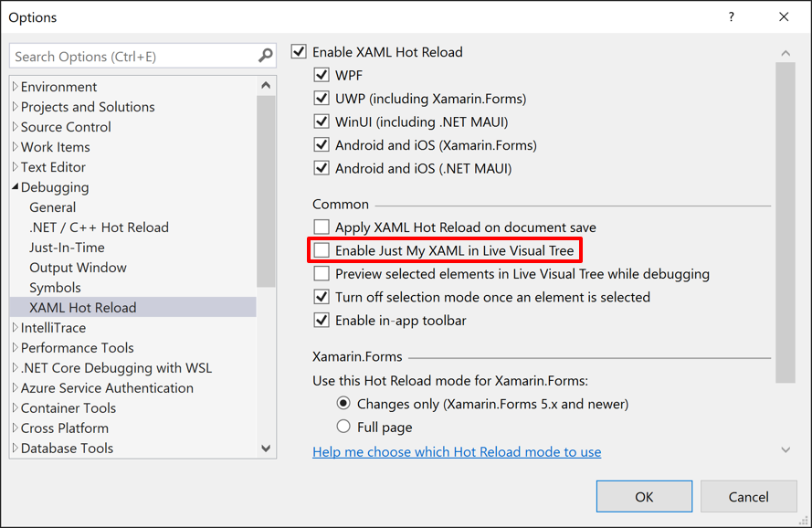Select the Just-In-Time debugging page
This screenshot has height=528, width=812.
(x=65, y=247)
